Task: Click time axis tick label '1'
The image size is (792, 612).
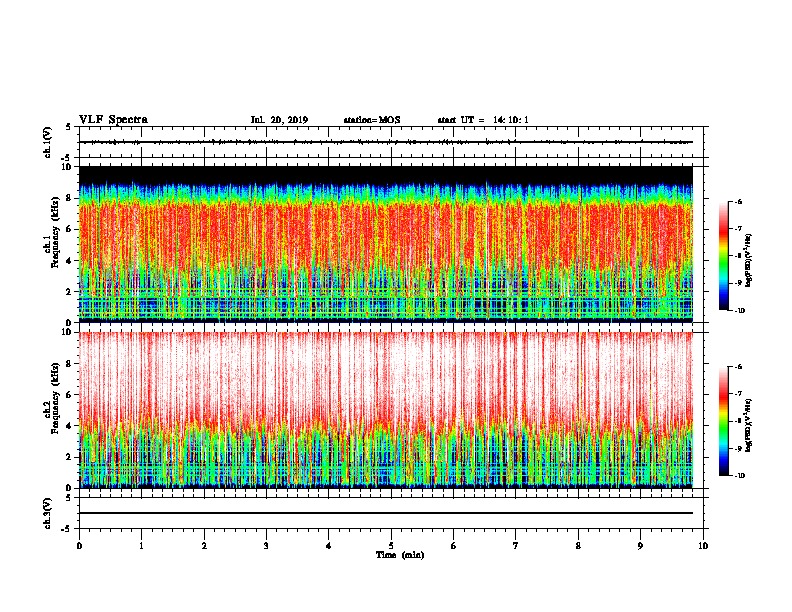Action: pos(142,545)
